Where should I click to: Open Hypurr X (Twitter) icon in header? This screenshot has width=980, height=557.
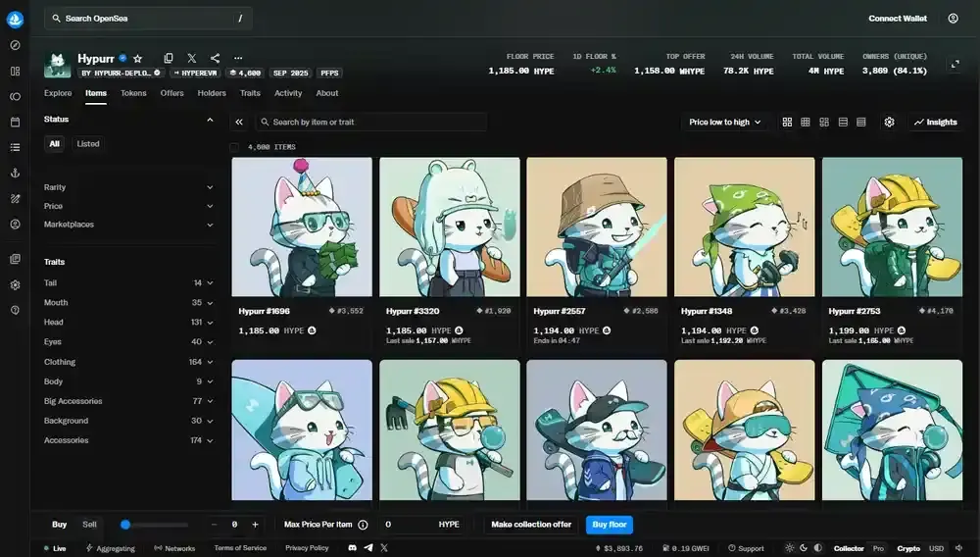[x=192, y=58]
